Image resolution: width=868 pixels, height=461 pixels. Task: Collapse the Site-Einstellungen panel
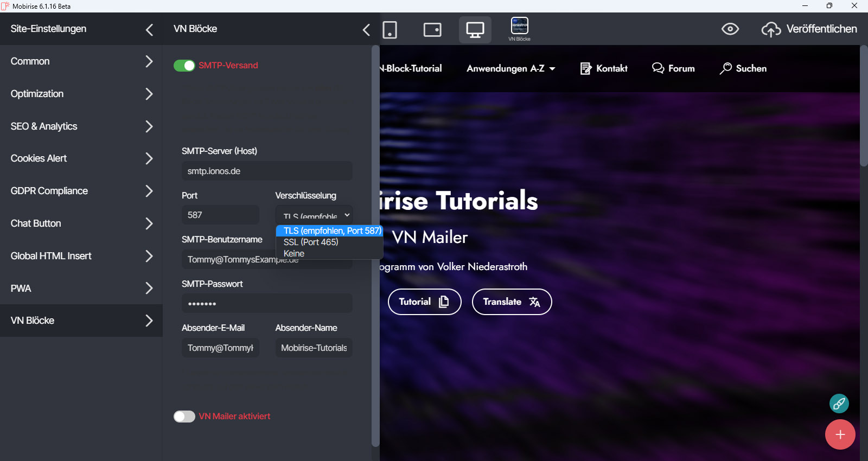pos(149,29)
